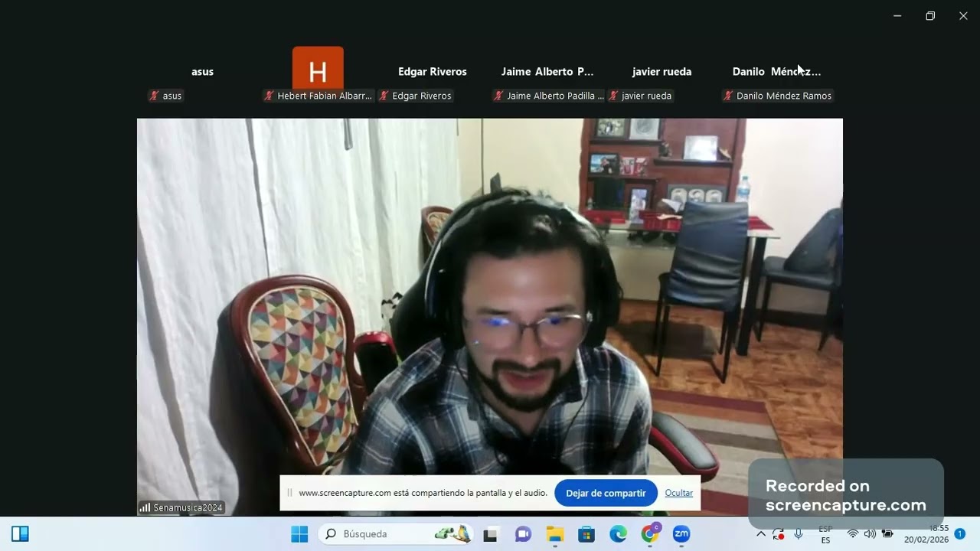Screen dimensions: 980x551
Task: Switch the ESP ES keyboard language
Action: (825, 534)
